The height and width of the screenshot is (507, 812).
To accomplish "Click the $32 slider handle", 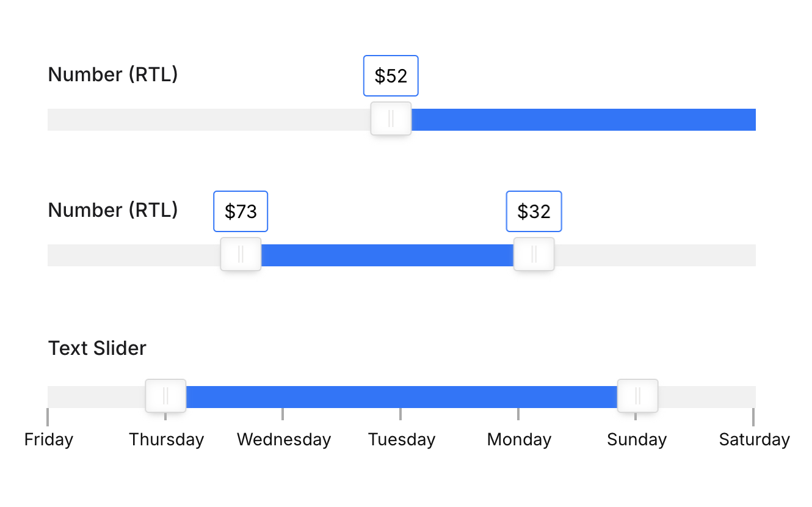I will coord(534,254).
